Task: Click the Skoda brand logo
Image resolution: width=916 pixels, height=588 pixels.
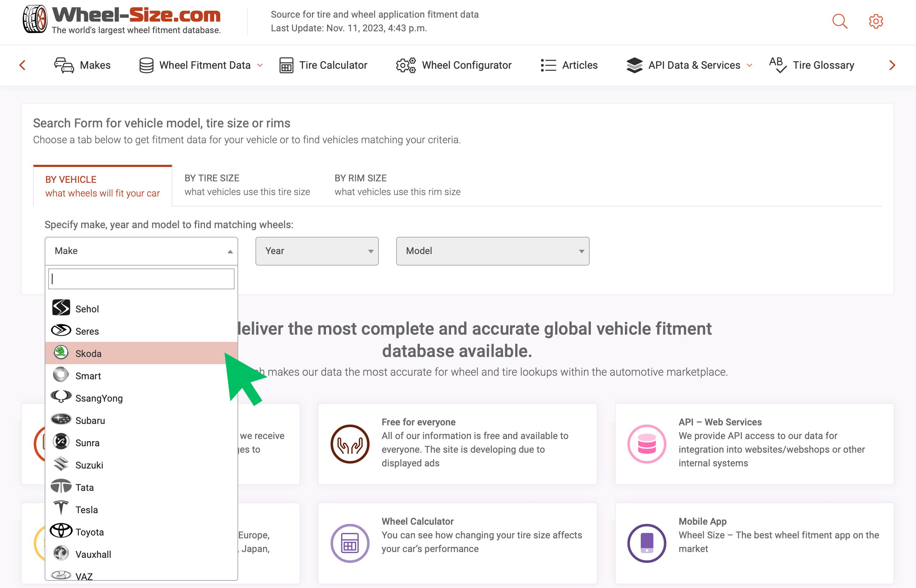Action: (61, 352)
